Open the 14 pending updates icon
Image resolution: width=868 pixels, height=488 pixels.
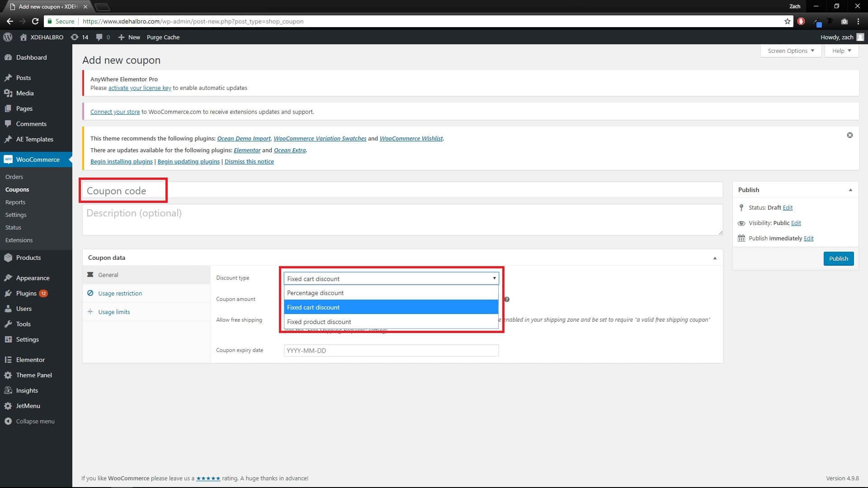[x=80, y=37]
